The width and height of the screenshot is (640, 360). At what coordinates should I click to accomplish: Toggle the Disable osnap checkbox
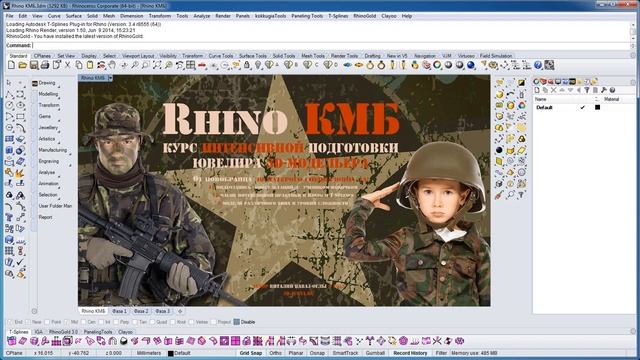(x=236, y=322)
